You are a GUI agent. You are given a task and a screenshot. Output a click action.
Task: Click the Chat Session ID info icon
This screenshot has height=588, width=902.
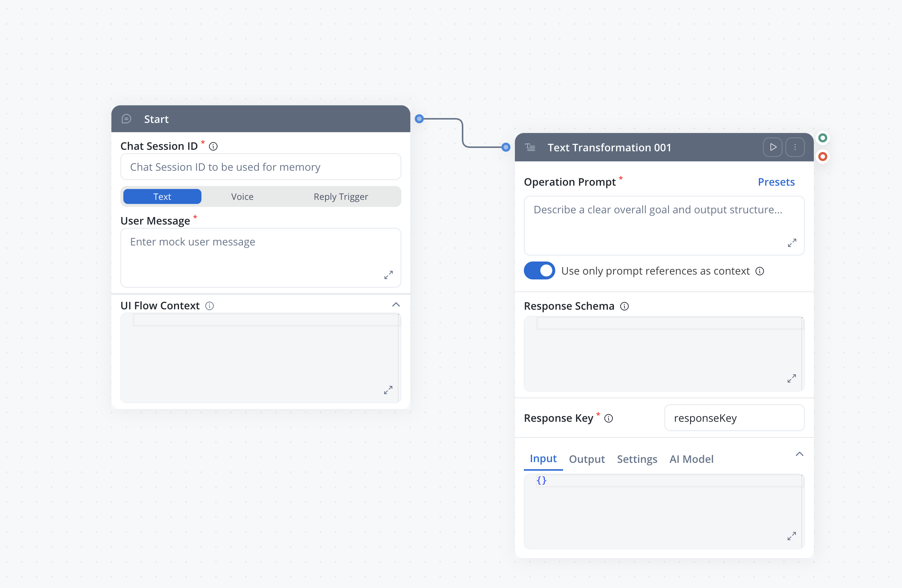click(213, 146)
